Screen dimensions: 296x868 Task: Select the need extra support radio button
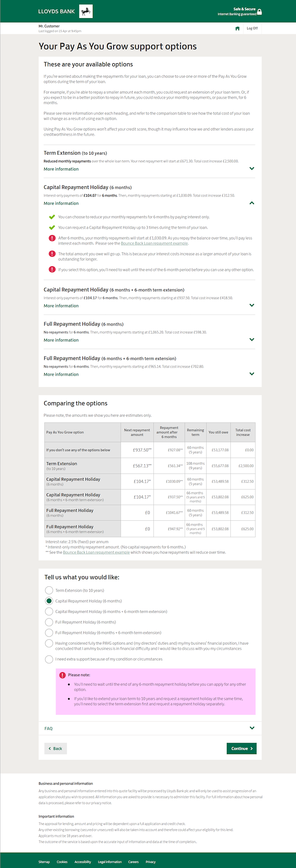click(49, 659)
